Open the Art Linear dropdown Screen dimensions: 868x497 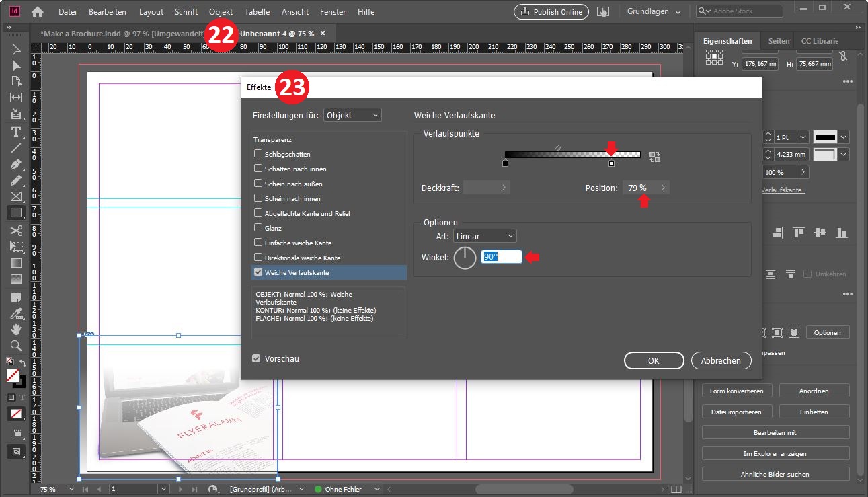click(x=485, y=236)
